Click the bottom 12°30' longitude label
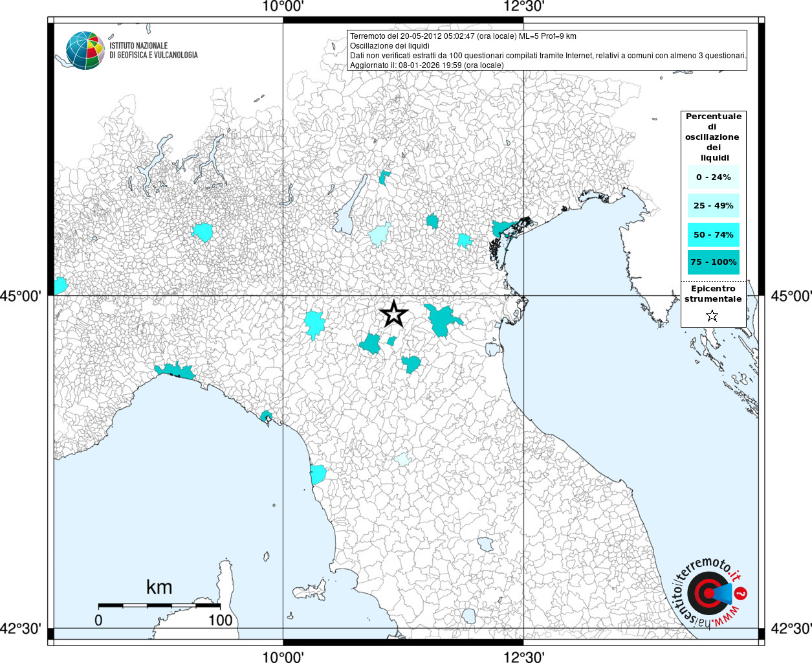 point(524,657)
